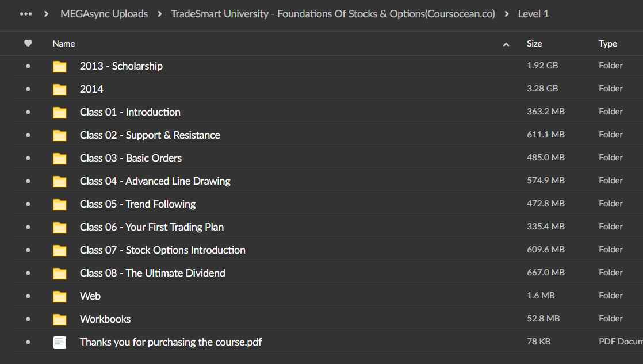Click the Web folder icon
Viewport: 643px width, 364px height.
[x=60, y=296]
